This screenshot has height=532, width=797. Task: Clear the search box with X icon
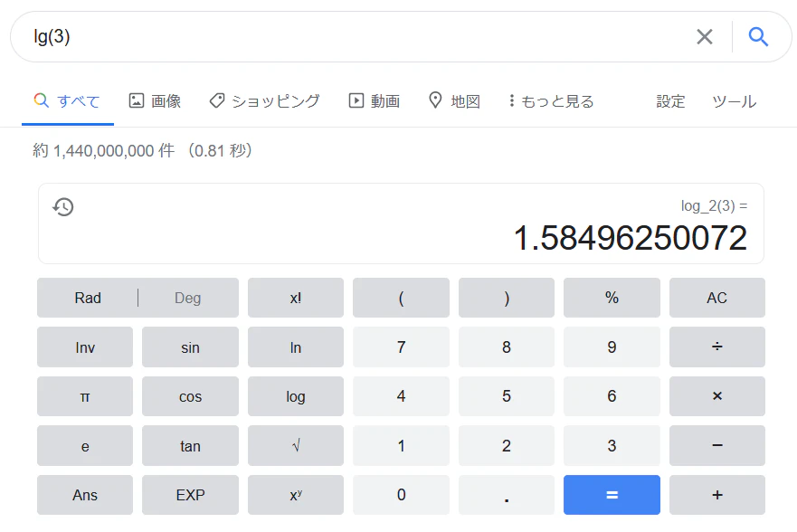tap(705, 36)
